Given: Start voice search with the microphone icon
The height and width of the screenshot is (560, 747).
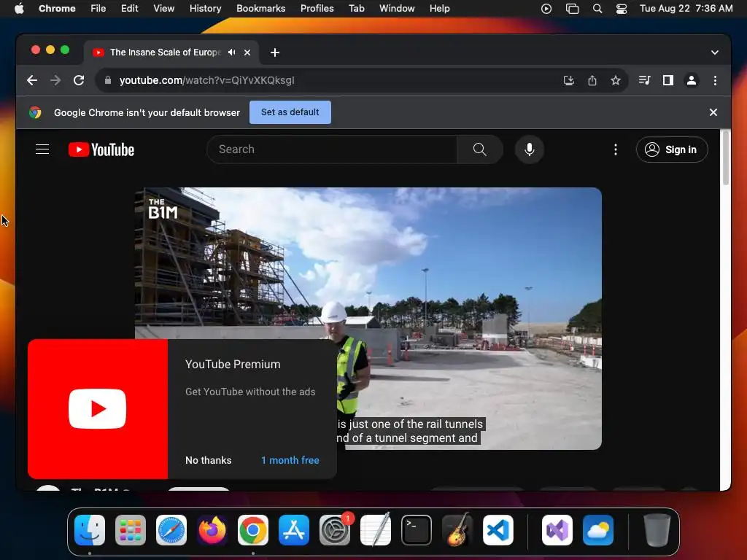Looking at the screenshot, I should [x=530, y=149].
